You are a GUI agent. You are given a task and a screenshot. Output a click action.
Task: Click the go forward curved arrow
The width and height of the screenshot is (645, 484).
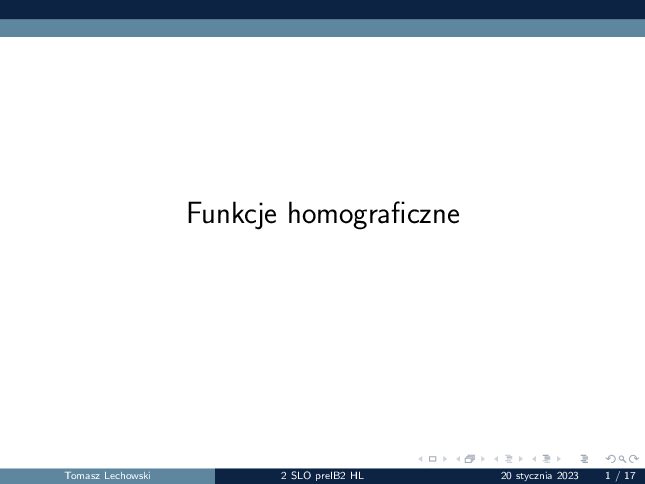point(634,459)
